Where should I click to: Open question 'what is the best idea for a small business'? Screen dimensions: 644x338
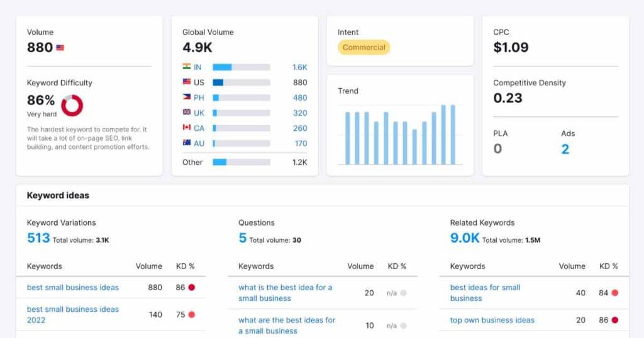(285, 293)
